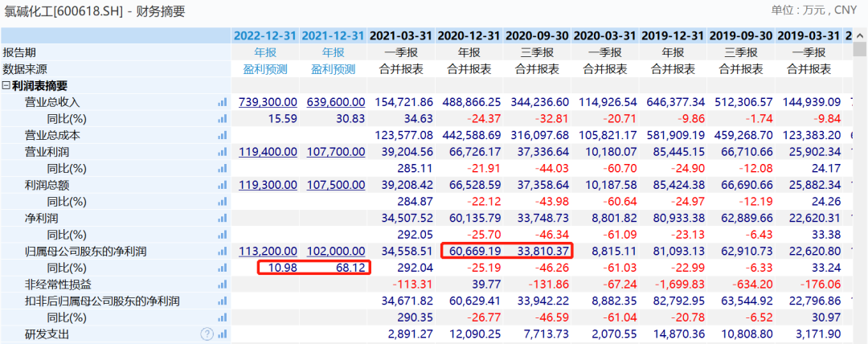Viewport: 868px width, 344px height.
Task: Click the vertical scrollbar thumb
Action: (x=860, y=49)
